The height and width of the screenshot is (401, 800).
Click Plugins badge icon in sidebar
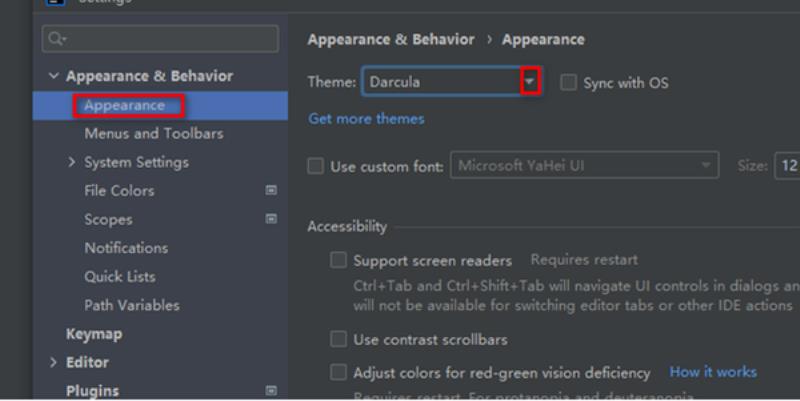click(271, 391)
